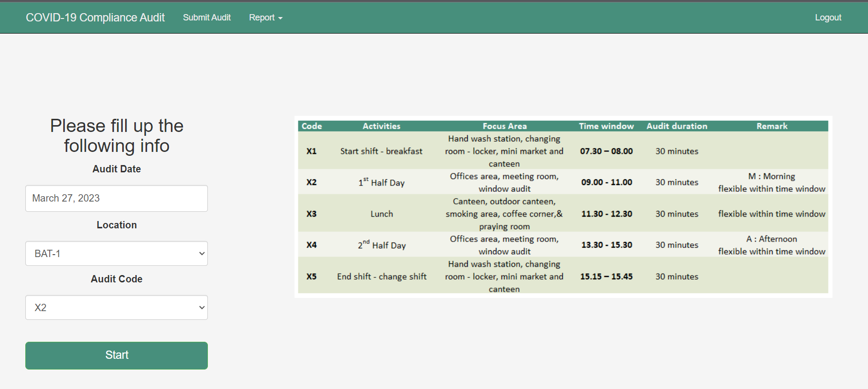Click the Lunch activity cell in table
The height and width of the screenshot is (389, 868).
coord(381,214)
